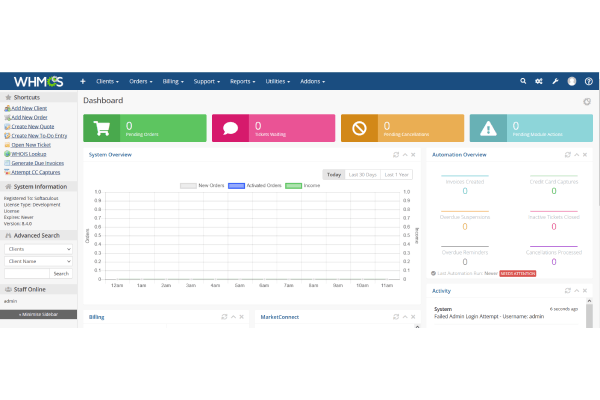The width and height of the screenshot is (600, 400).
Task: Refresh the System Overview widget
Action: (x=397, y=155)
